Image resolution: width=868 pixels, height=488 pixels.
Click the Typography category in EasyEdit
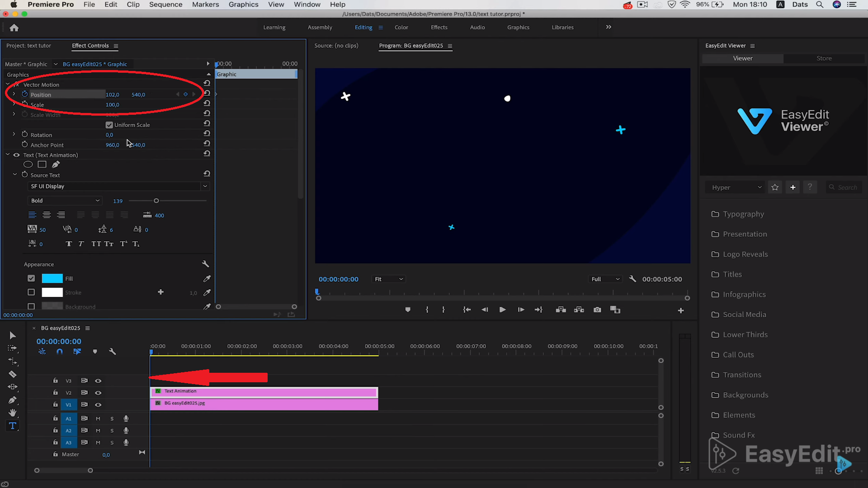(x=743, y=213)
